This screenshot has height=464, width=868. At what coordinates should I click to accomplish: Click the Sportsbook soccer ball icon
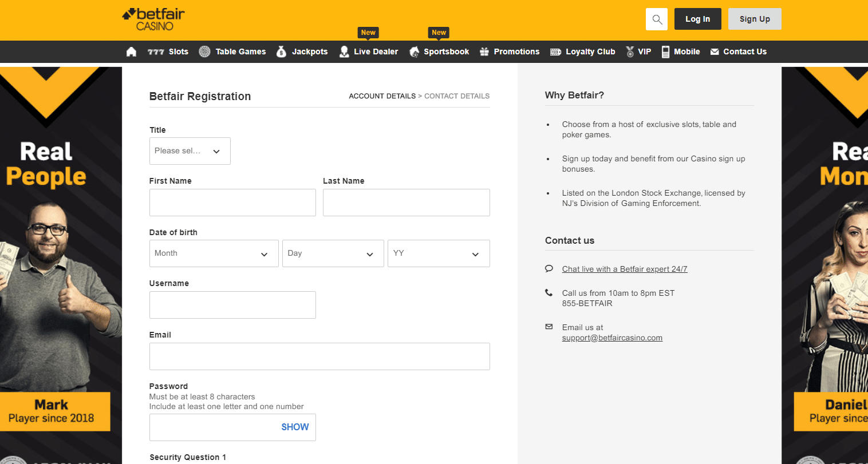(x=414, y=52)
